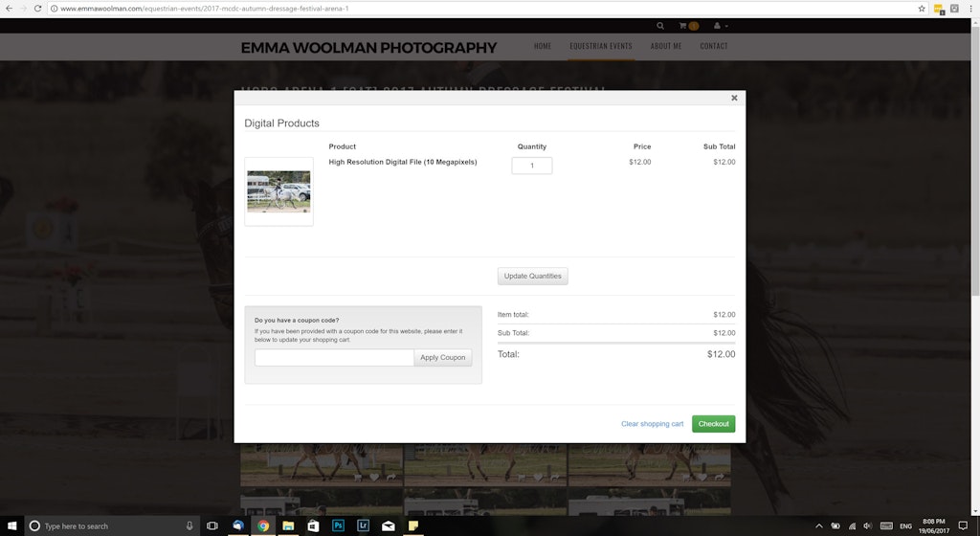Screen dimensions: 980x536
Task: Click the $12.00 Total amount
Action: [721, 354]
